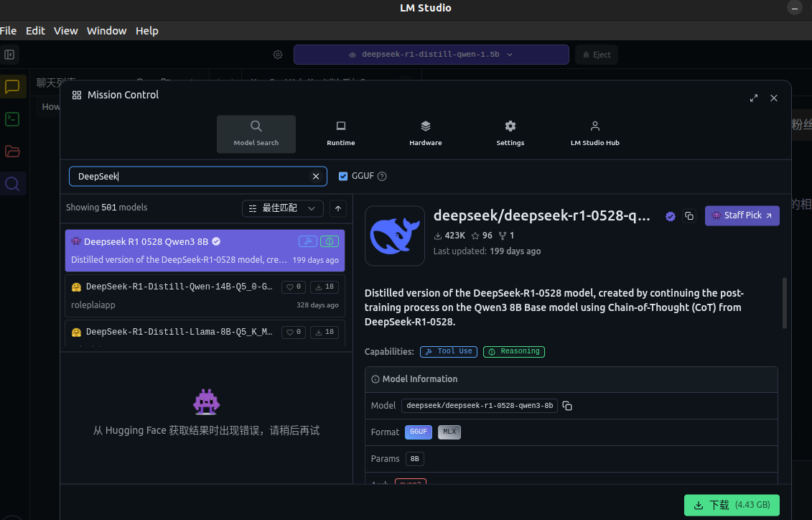Switch to the Hardware tab
Viewport: 812px width, 520px height.
425,134
